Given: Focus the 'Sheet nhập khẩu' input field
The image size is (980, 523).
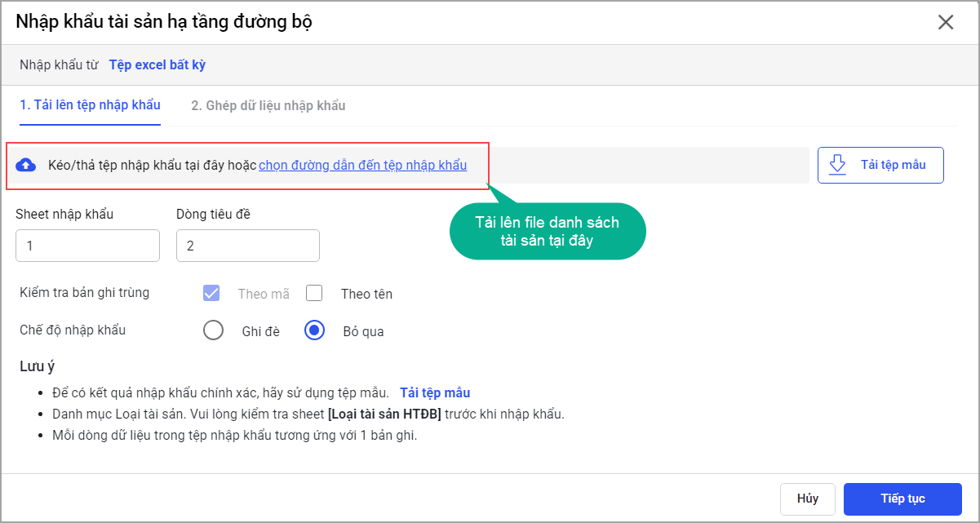Looking at the screenshot, I should [87, 245].
